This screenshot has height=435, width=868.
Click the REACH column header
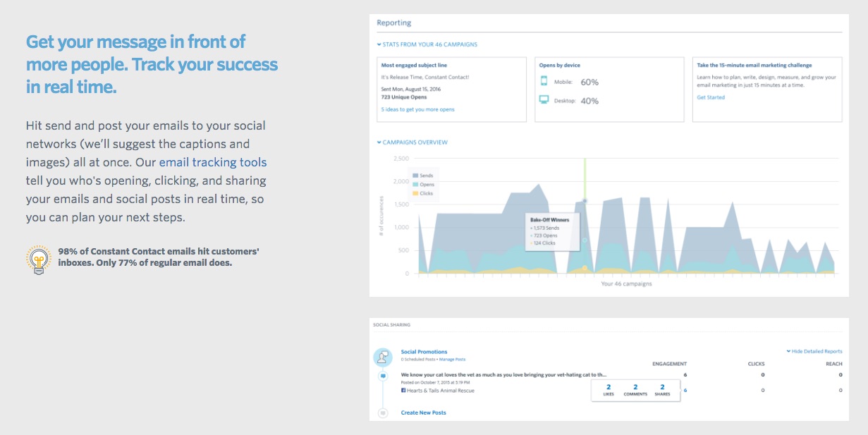[834, 364]
